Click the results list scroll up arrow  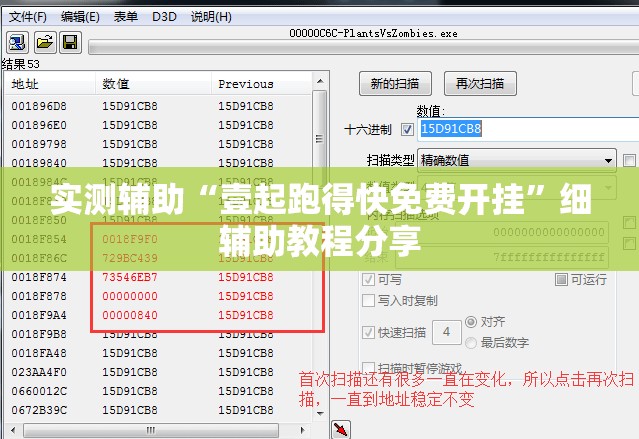tap(320, 81)
